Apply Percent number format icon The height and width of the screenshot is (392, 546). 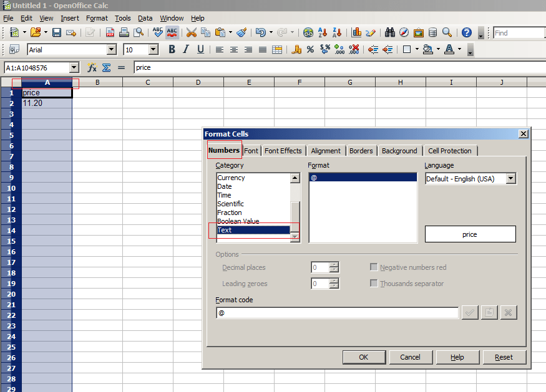click(310, 49)
